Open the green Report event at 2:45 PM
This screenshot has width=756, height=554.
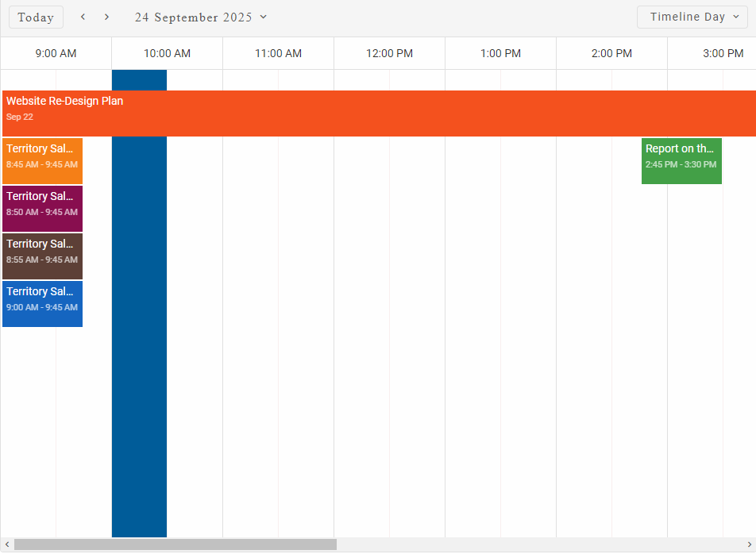pos(681,160)
